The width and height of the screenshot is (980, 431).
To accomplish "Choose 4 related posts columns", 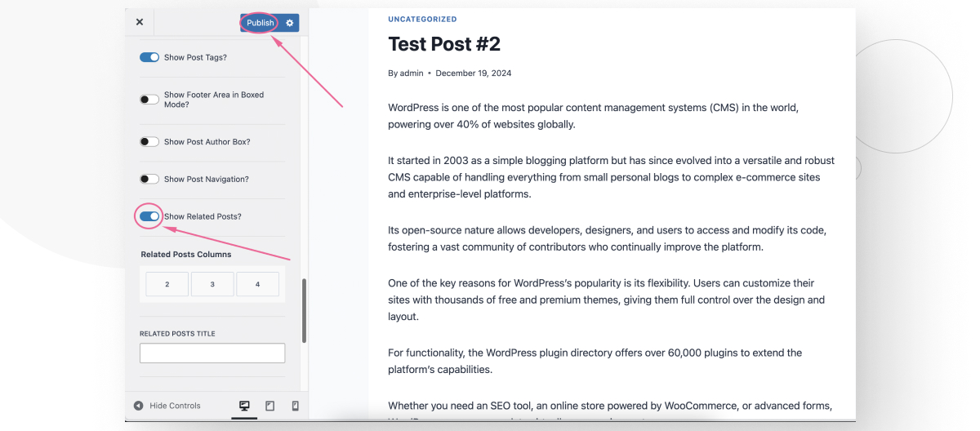I will (x=257, y=284).
